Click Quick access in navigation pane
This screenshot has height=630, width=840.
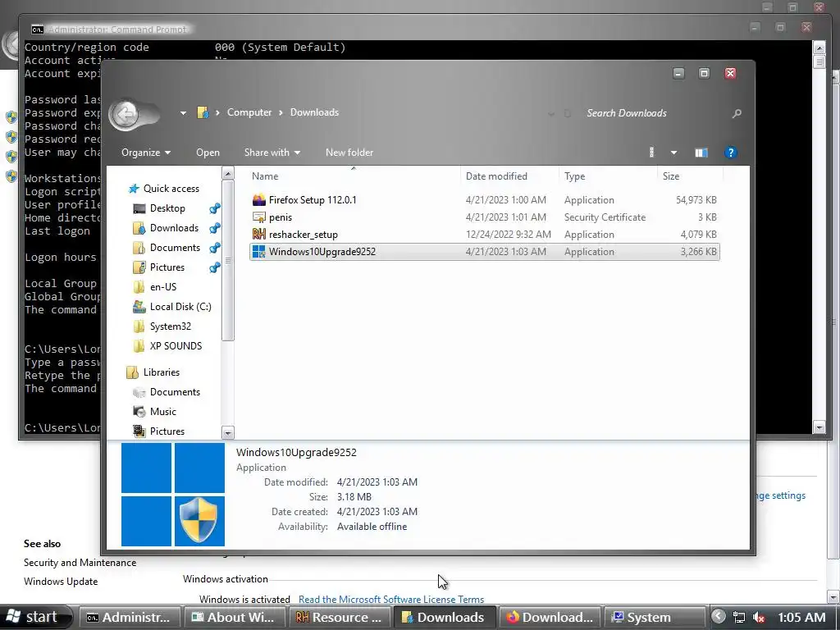[171, 189]
